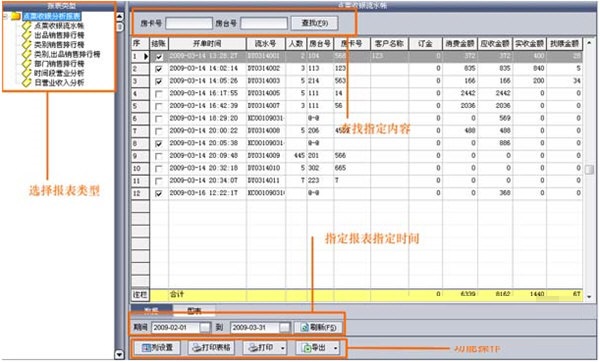Open 日营业收入分析 via its tree icon

[x=26, y=82]
